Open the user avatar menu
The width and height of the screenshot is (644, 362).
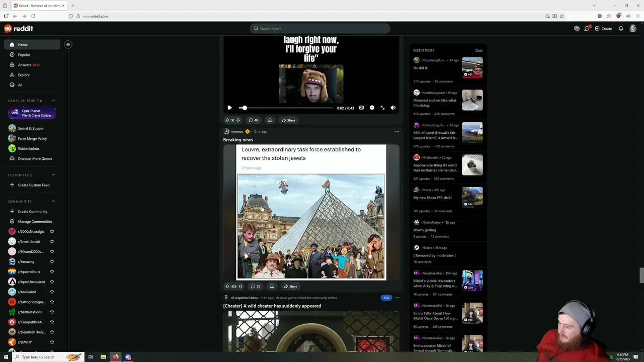[633, 29]
